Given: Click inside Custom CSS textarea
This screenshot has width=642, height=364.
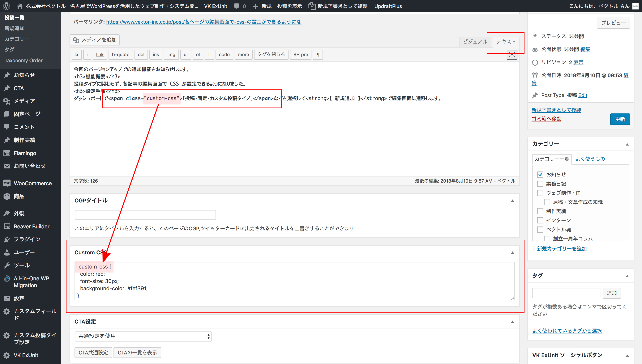Looking at the screenshot, I should click(295, 281).
